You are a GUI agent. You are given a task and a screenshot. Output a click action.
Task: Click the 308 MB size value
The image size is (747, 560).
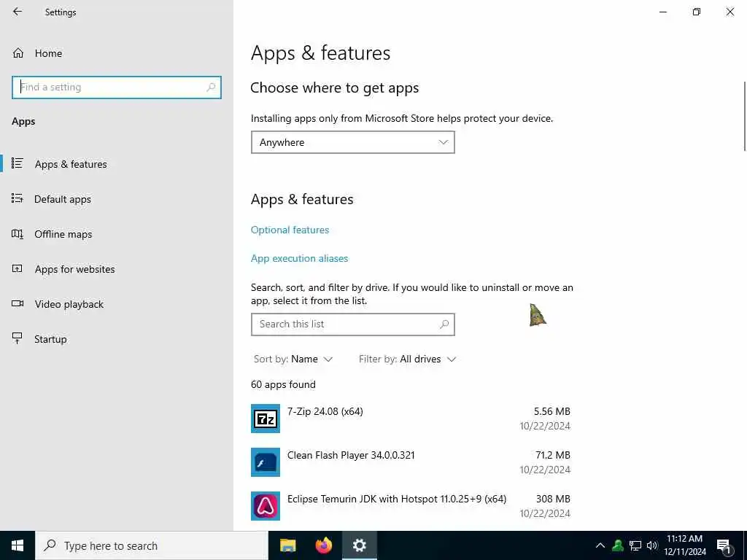(x=553, y=499)
